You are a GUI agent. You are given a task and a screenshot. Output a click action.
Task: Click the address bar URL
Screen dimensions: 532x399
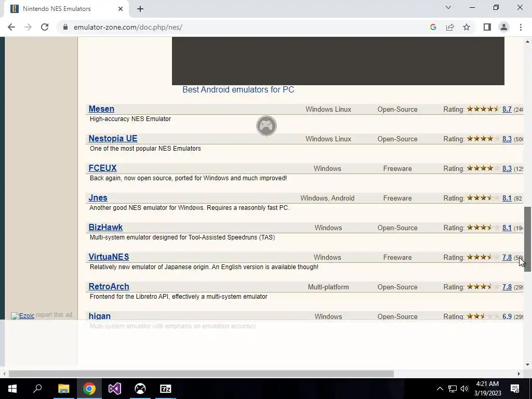pos(128,27)
